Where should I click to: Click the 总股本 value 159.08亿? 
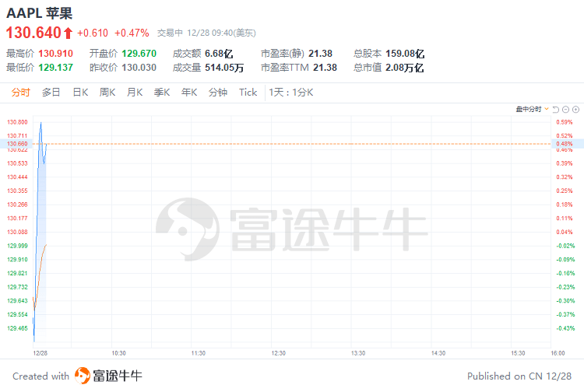click(405, 54)
